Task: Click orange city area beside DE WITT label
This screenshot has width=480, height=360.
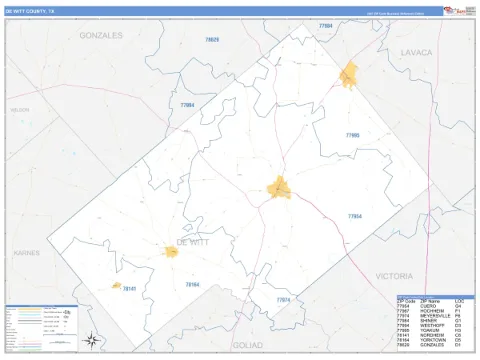Action: click(x=172, y=252)
